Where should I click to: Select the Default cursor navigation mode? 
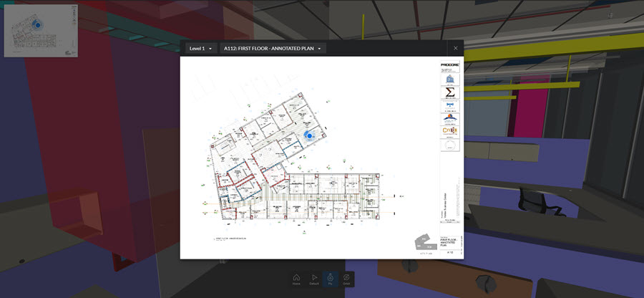coord(313,279)
